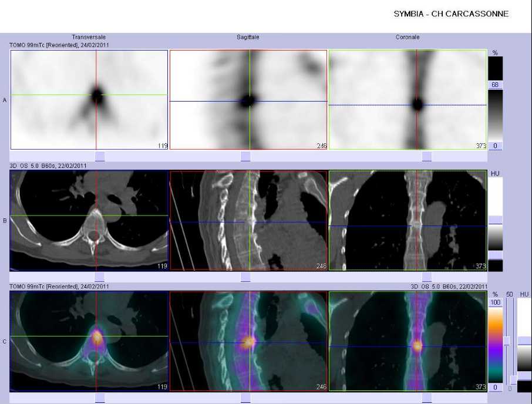
Task: Click slice slider under row A coronal view
Action: tap(427, 156)
